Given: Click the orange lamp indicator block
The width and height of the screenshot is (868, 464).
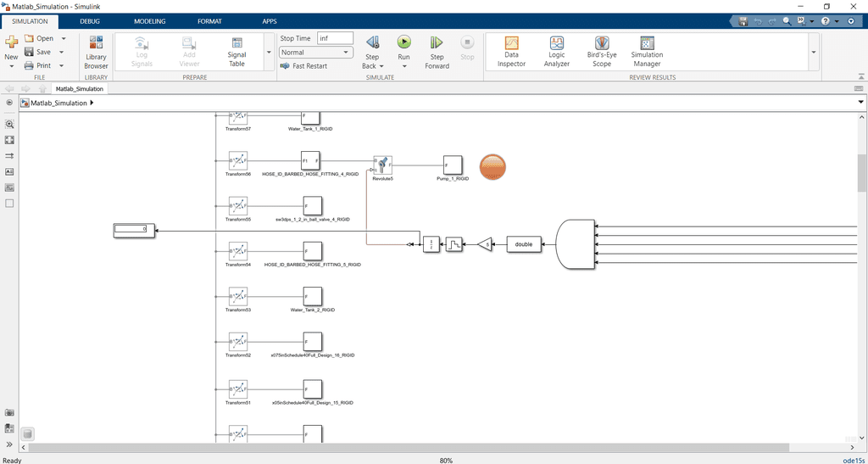Looking at the screenshot, I should pos(492,167).
